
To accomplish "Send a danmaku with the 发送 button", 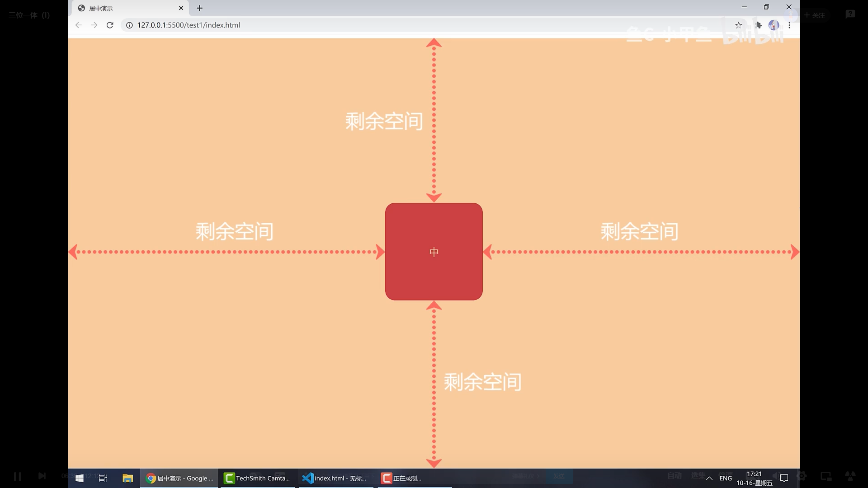I will pyautogui.click(x=560, y=476).
